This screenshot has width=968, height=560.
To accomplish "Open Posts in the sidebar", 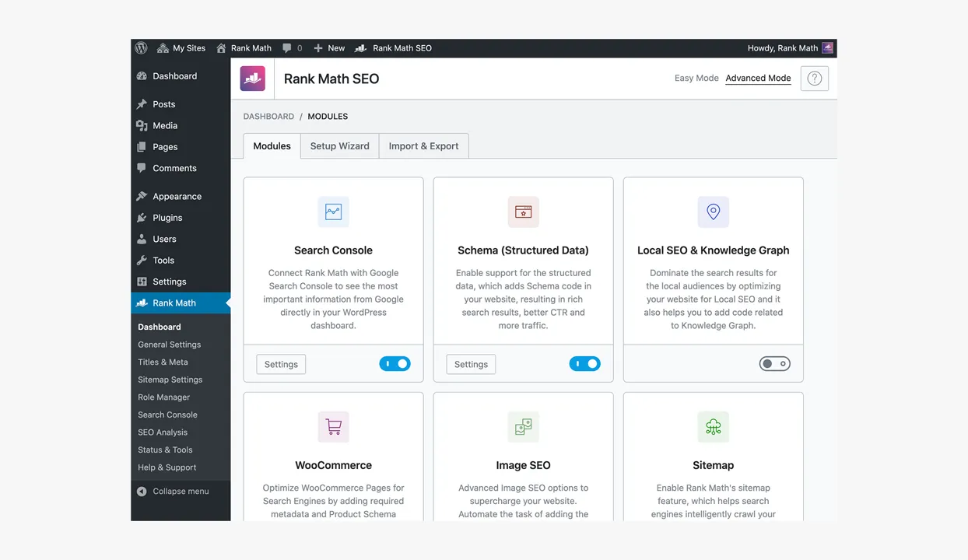I will pyautogui.click(x=181, y=104).
